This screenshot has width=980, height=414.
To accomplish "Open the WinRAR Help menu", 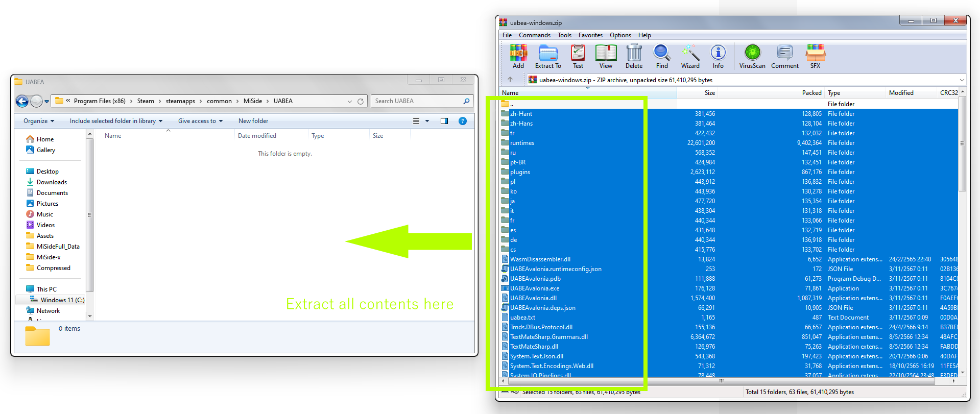I will [x=644, y=35].
